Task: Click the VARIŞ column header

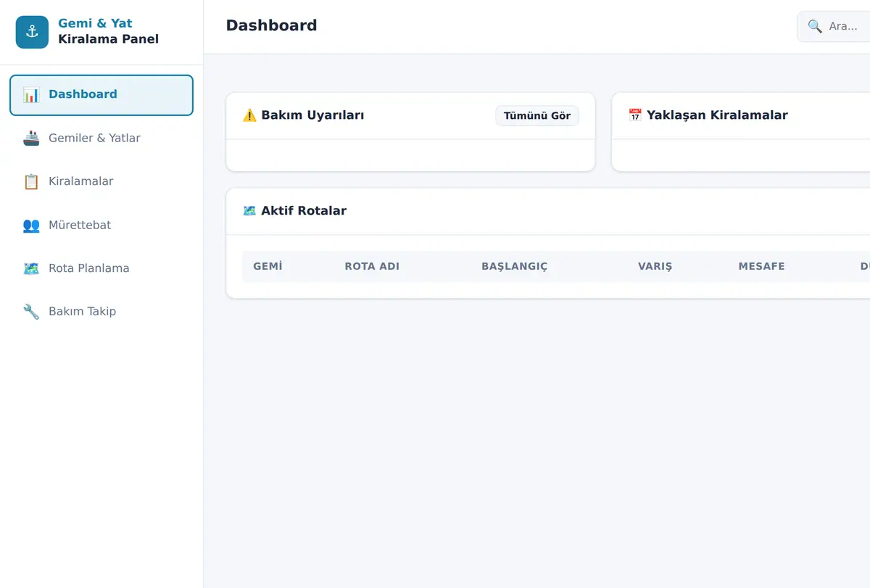Action: point(655,266)
